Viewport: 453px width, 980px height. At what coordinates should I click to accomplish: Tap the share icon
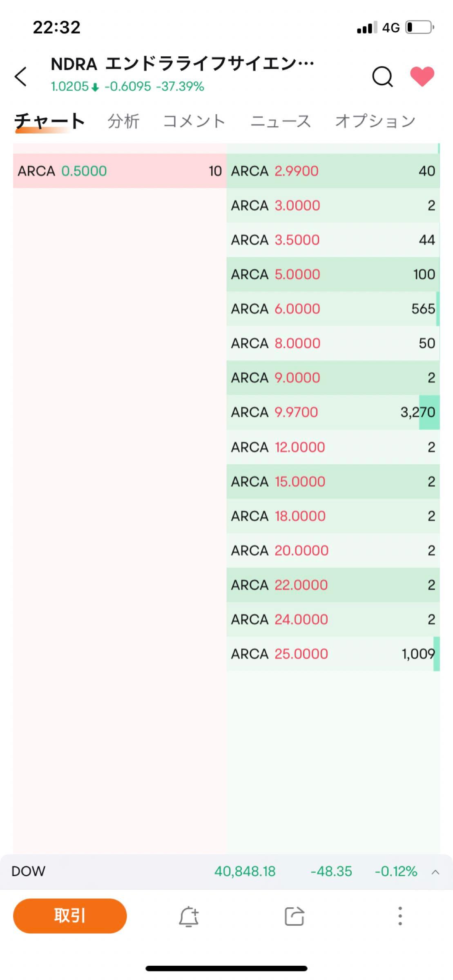click(295, 916)
